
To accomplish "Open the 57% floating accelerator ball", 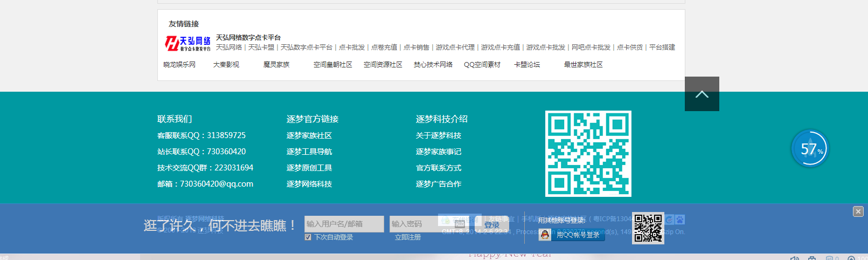I will 810,148.
